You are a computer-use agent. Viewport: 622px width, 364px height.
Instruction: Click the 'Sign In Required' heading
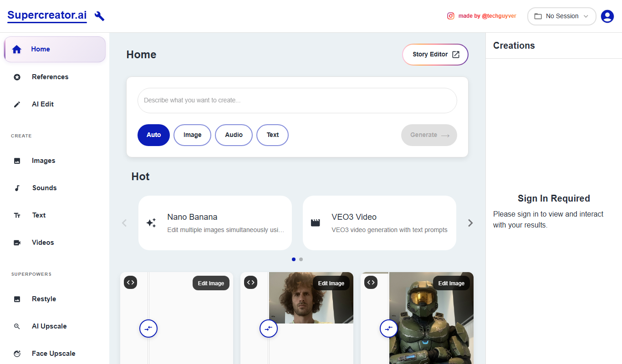pyautogui.click(x=554, y=198)
